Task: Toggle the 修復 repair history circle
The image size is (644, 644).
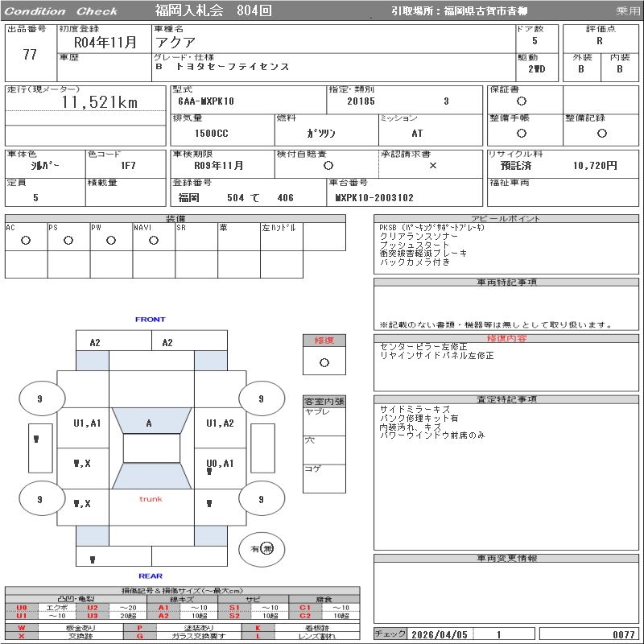Action: point(324,362)
